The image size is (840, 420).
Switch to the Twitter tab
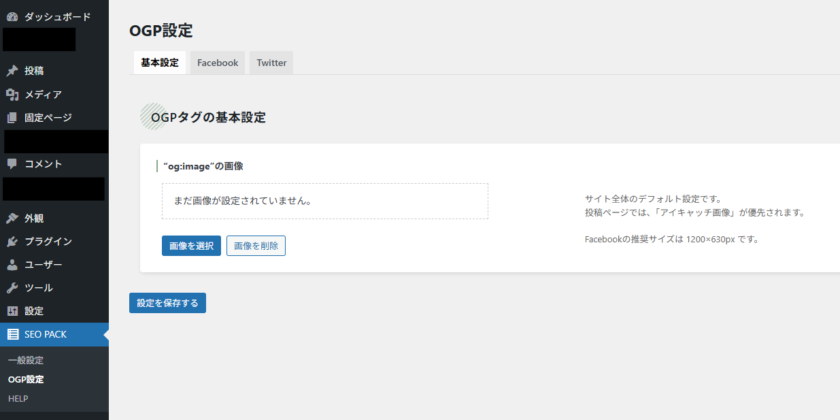click(x=271, y=63)
